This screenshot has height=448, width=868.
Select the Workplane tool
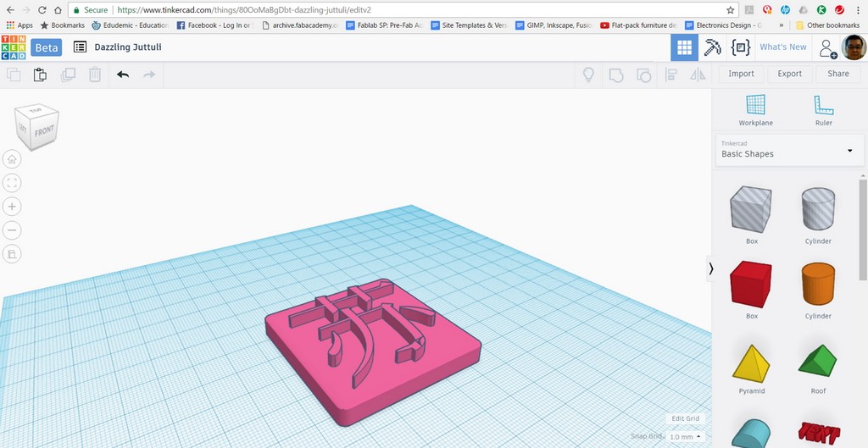755,110
